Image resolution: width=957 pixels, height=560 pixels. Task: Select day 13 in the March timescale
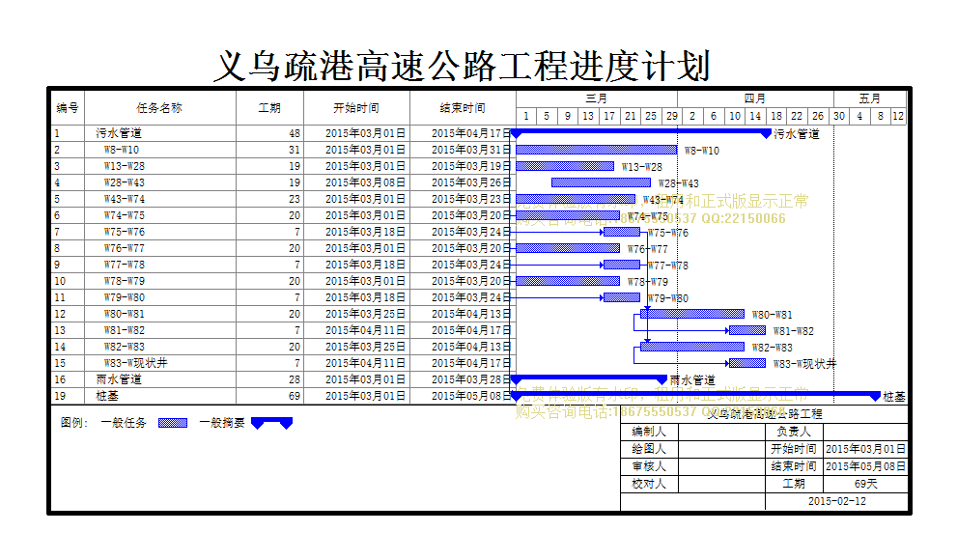(588, 116)
